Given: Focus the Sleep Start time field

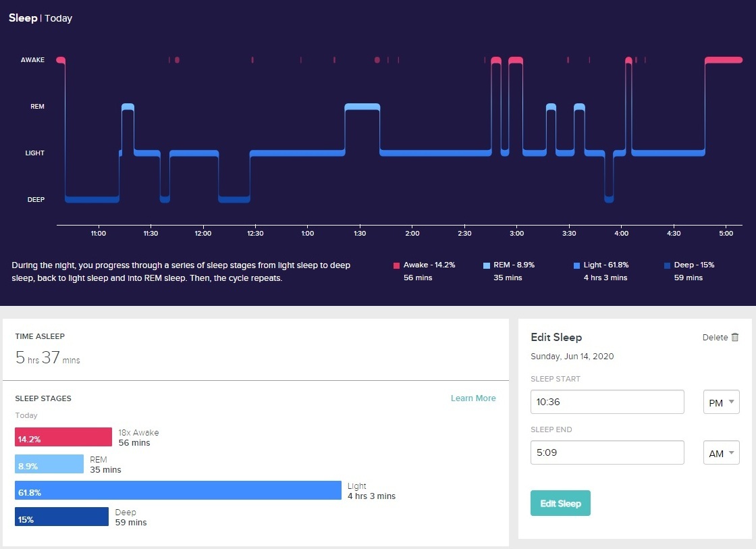Looking at the screenshot, I should tap(607, 402).
